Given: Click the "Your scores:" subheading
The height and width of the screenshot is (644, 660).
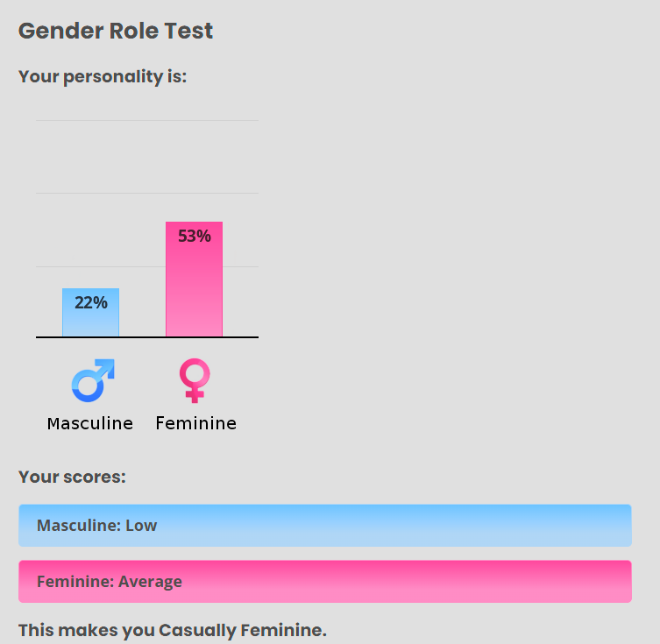Looking at the screenshot, I should pyautogui.click(x=72, y=477).
